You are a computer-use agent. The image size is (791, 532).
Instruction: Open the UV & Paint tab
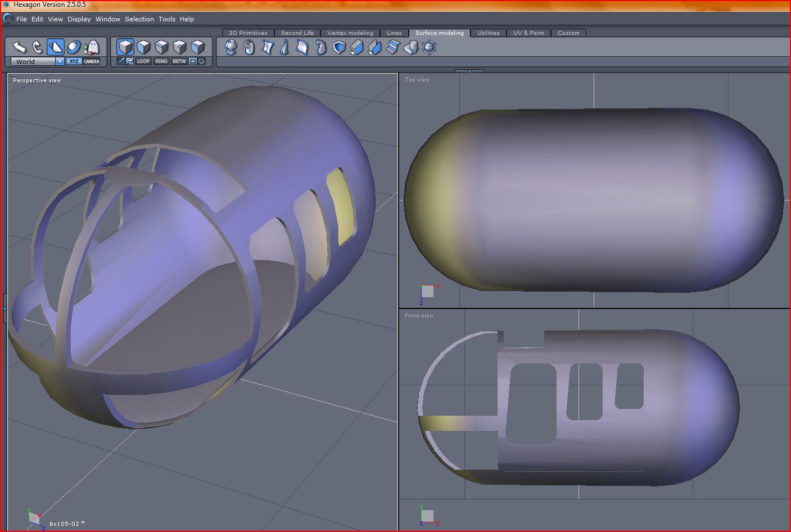pyautogui.click(x=528, y=33)
